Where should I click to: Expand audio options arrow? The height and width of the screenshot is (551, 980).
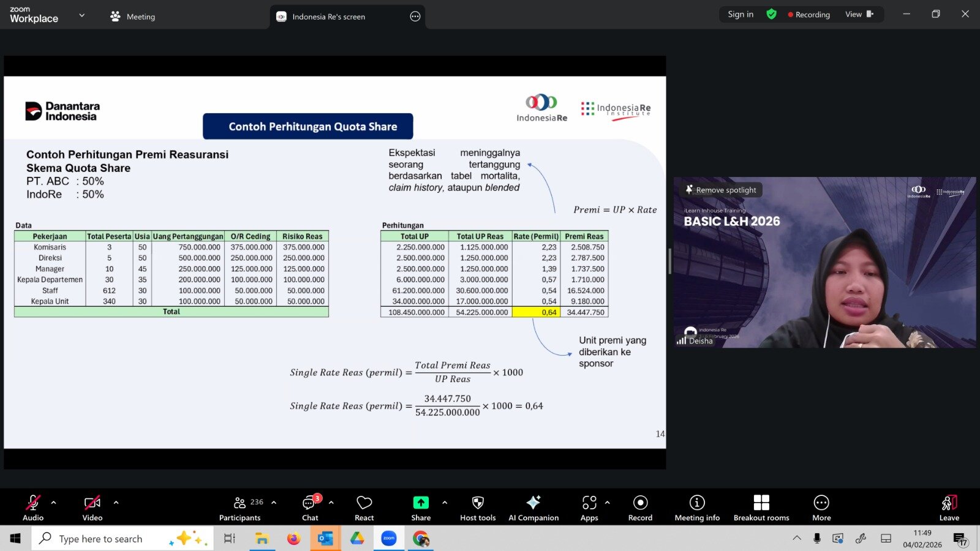pos(54,503)
